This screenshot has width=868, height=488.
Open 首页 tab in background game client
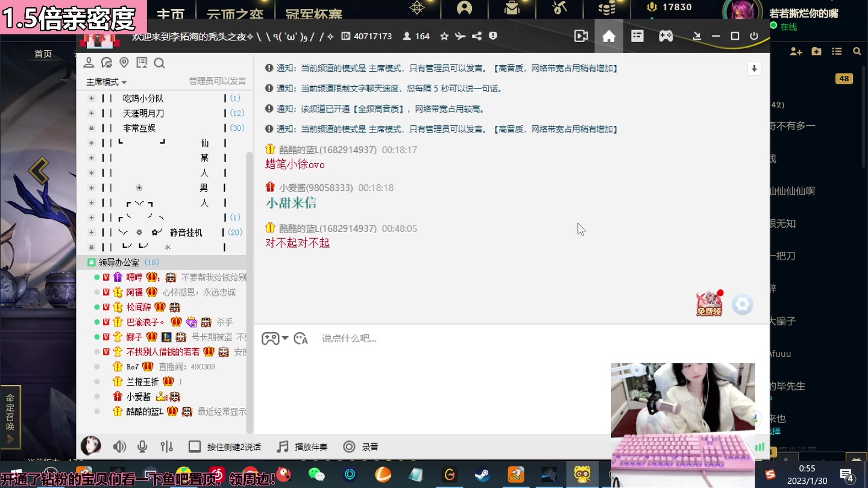43,54
